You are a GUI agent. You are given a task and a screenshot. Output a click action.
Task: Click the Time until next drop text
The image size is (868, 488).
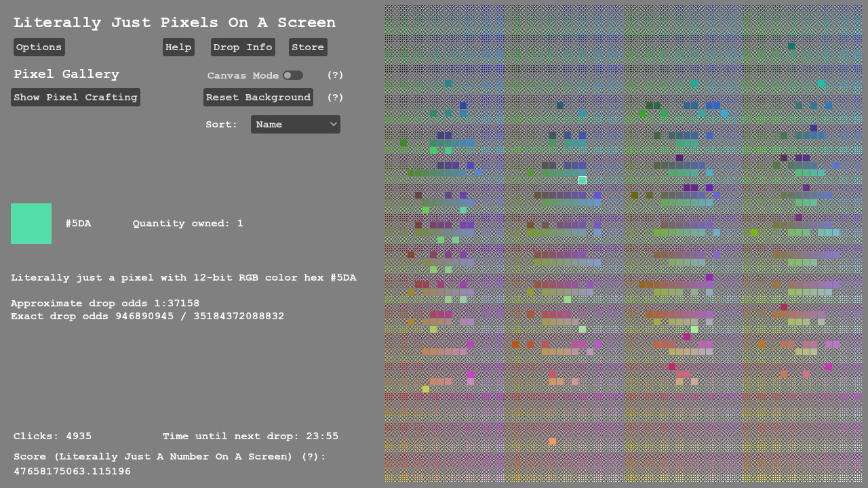point(250,436)
